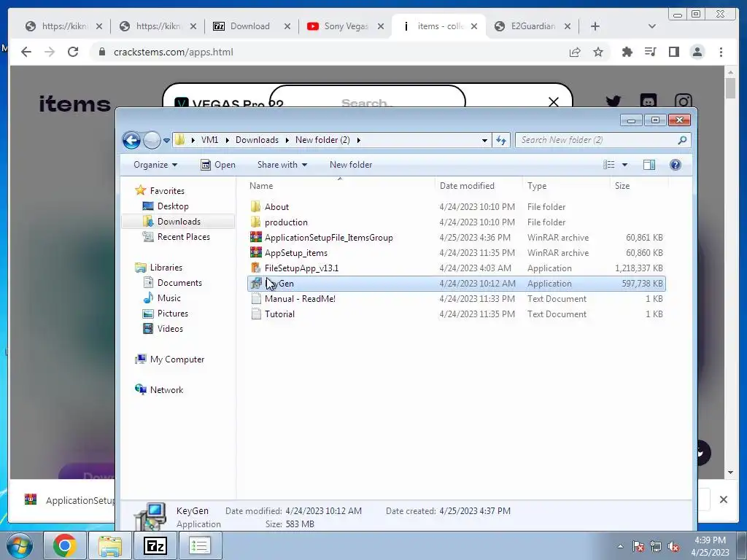Click 7-Zip in the taskbar
The width and height of the screenshot is (747, 560).
(x=155, y=545)
